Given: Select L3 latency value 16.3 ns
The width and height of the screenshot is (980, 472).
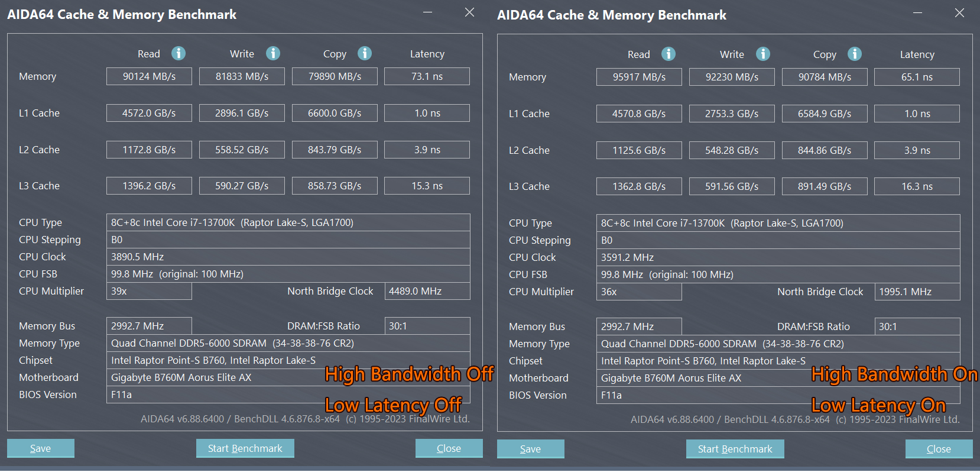Looking at the screenshot, I should coord(917,186).
